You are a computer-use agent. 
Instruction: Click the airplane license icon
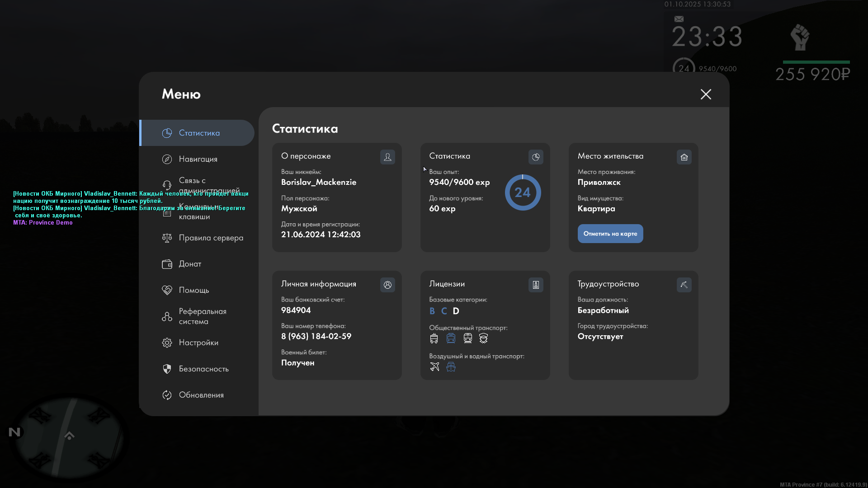pos(434,367)
